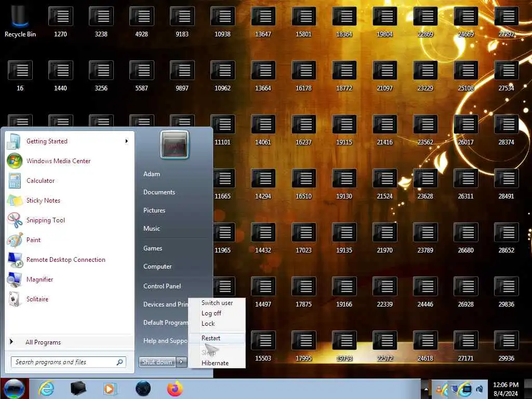Select the desktop file named 17023
Image resolution: width=532 pixels, height=399 pixels.
coord(303,238)
